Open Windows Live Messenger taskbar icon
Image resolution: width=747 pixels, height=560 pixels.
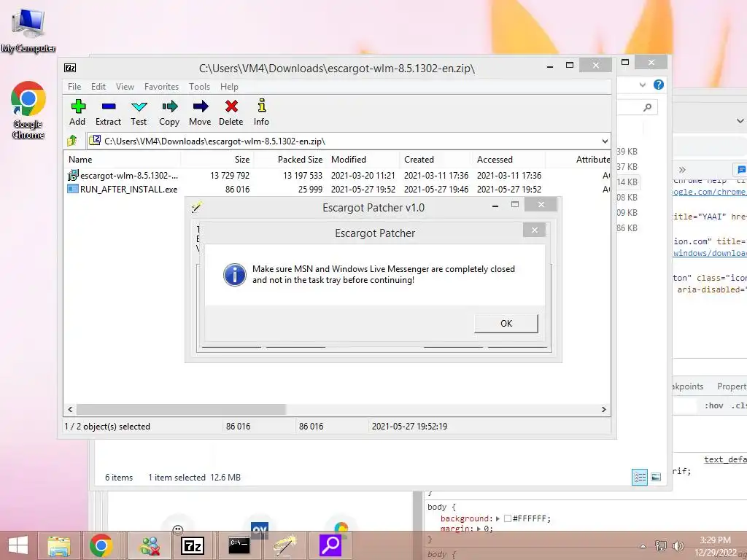click(x=150, y=545)
